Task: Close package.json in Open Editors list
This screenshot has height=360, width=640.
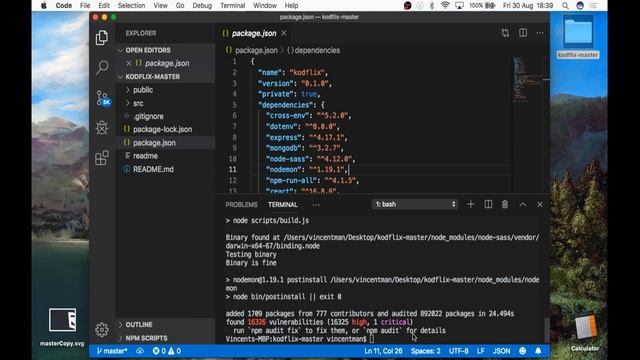Action: 129,63
